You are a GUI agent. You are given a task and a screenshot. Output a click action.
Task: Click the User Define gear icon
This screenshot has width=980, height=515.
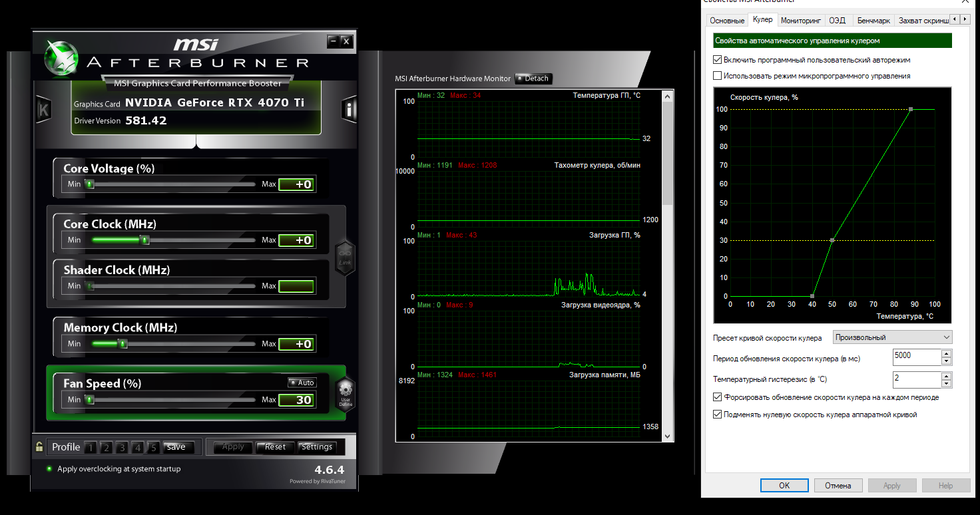(345, 393)
